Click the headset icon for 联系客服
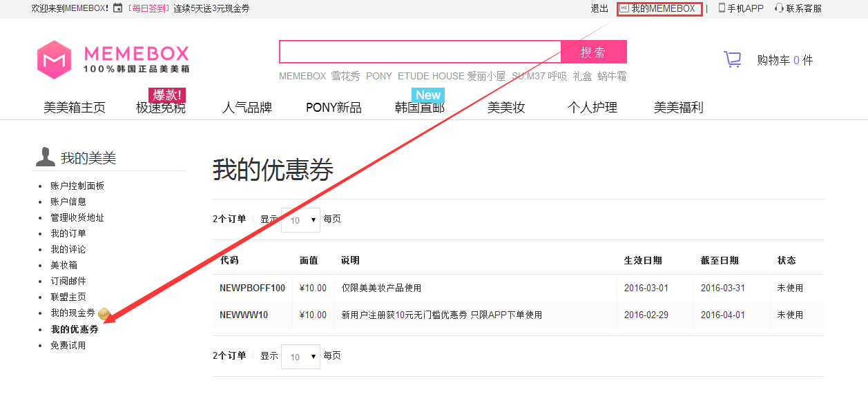The height and width of the screenshot is (412, 868). click(779, 8)
